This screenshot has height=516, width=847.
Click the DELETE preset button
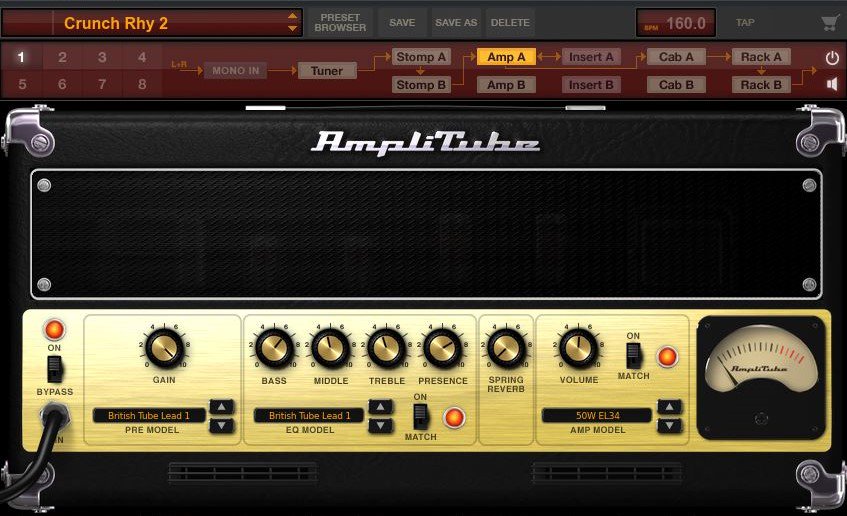510,23
